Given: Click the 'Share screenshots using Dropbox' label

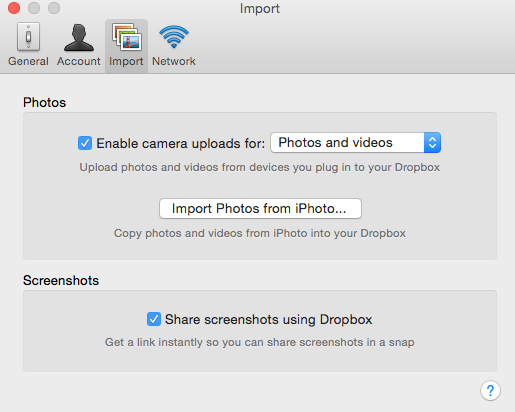Looking at the screenshot, I should point(268,319).
